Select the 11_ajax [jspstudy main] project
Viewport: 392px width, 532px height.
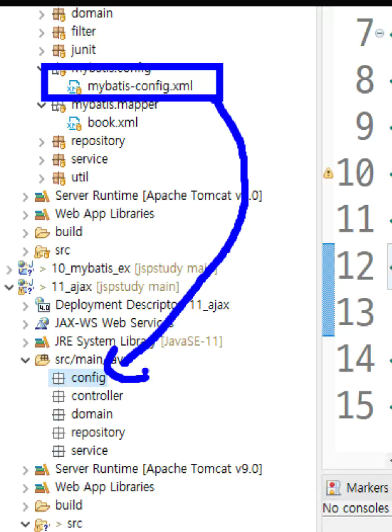pyautogui.click(x=115, y=287)
